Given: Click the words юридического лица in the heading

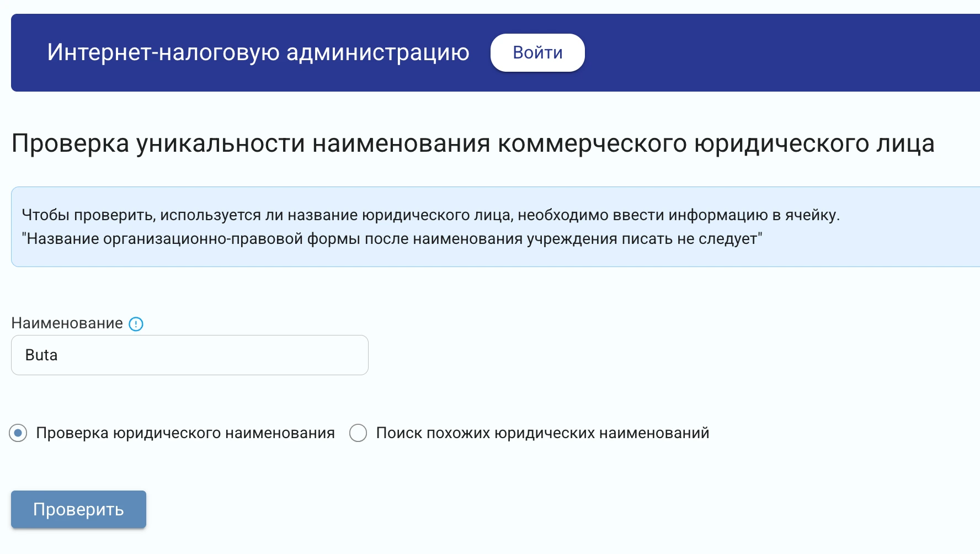Looking at the screenshot, I should 814,143.
